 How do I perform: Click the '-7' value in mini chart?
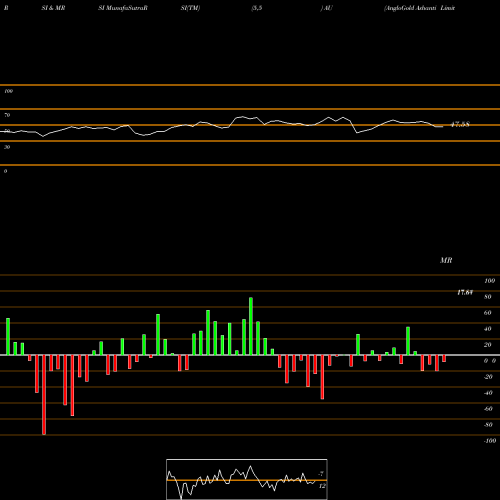321,474
